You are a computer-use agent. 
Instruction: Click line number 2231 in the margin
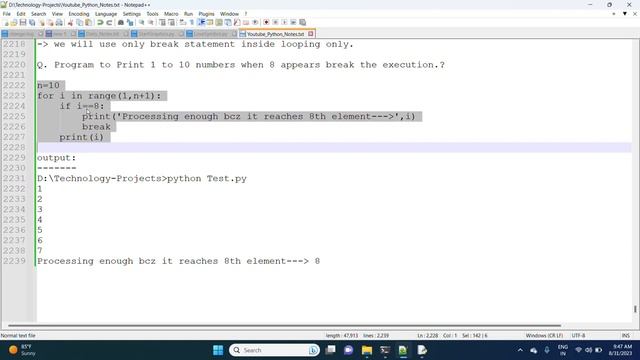[14, 179]
